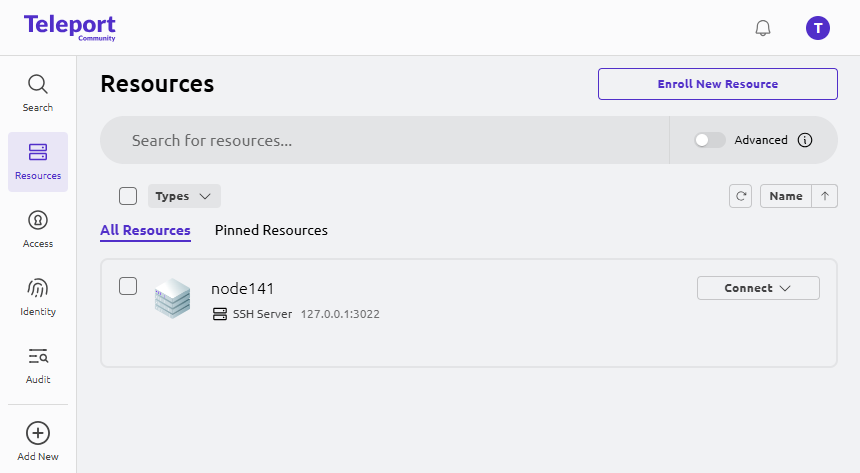Click the Add New plus icon
The height and width of the screenshot is (473, 860).
pyautogui.click(x=38, y=433)
